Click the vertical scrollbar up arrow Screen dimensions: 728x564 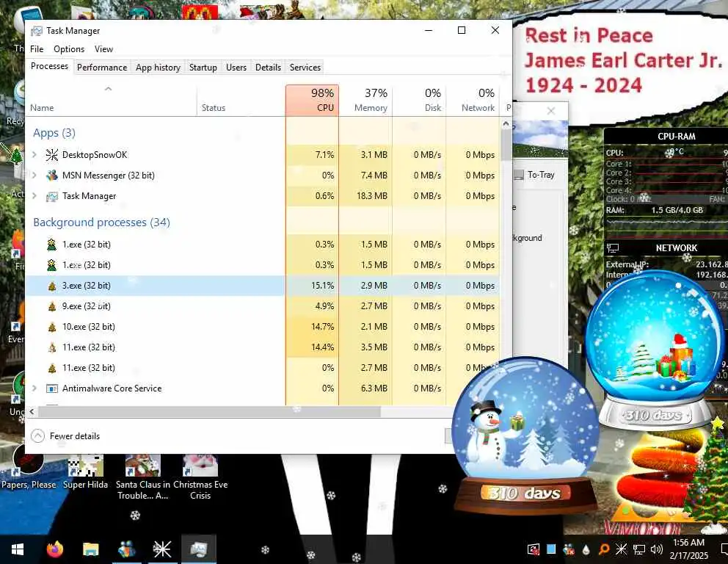(x=506, y=124)
